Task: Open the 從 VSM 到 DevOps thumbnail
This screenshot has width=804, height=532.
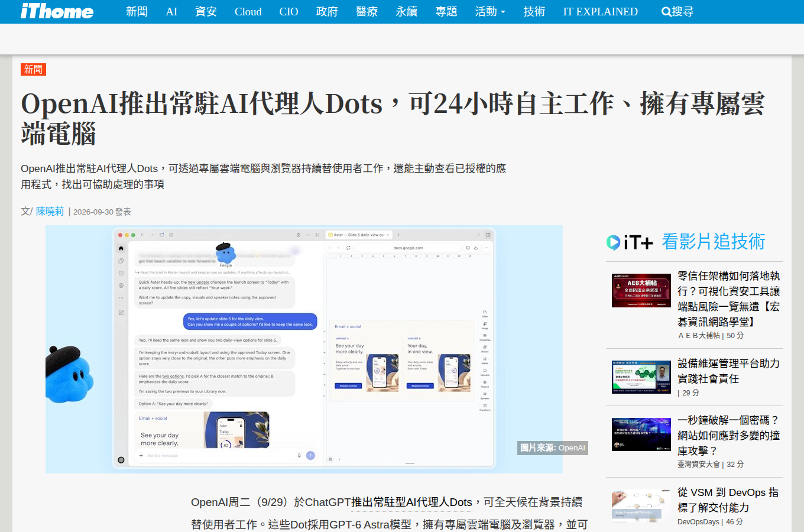Action: click(641, 507)
